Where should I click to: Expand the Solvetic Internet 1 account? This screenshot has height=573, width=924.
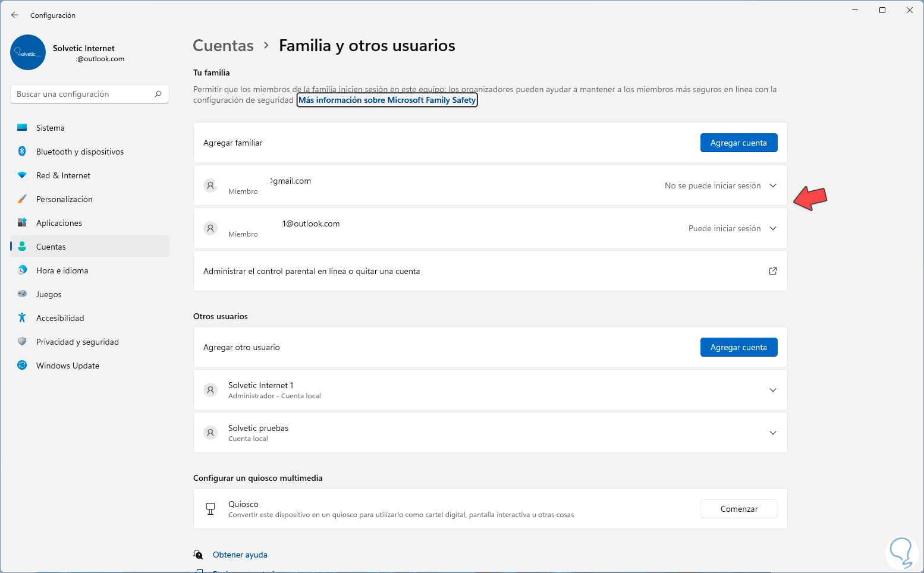pos(773,390)
